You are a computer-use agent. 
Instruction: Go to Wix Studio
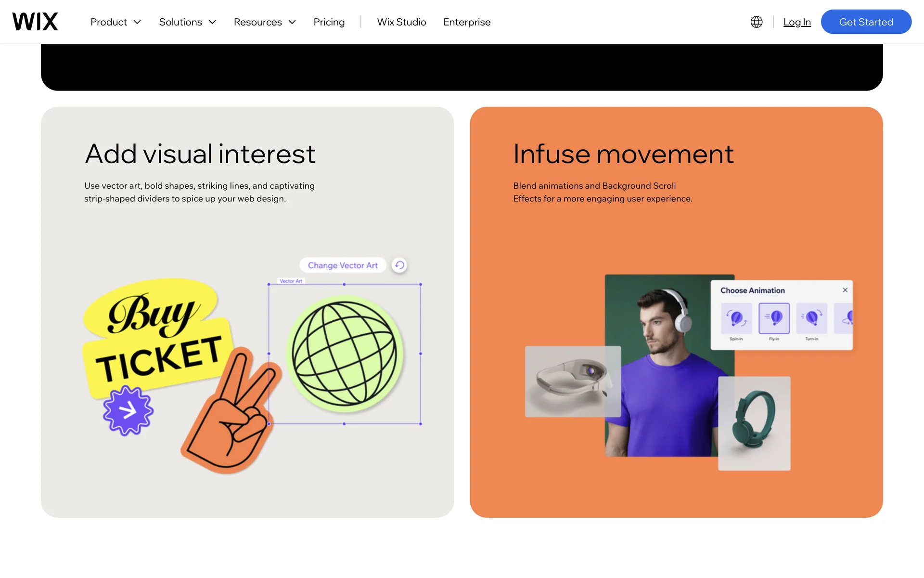pos(402,22)
